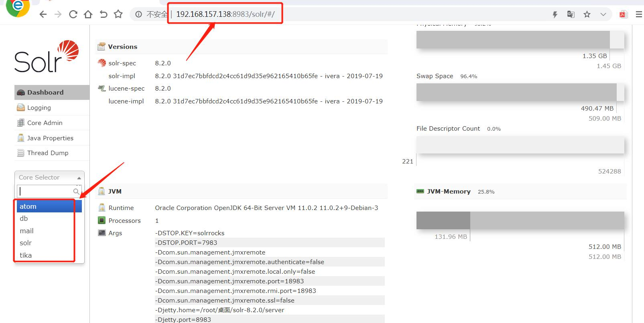This screenshot has height=323, width=644.
Task: Click the jmxremote.authenticate=false argument
Action: pyautogui.click(x=240, y=262)
